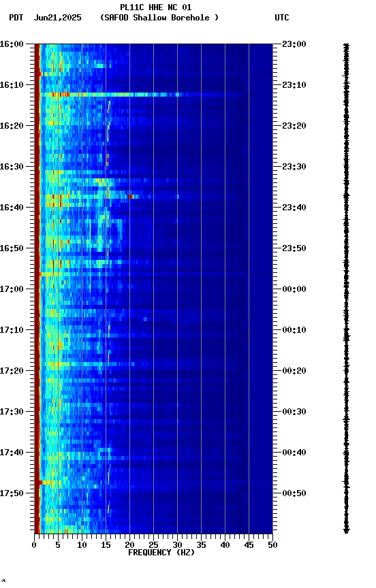Click the 30 Hz frequency tick label
This screenshot has width=376, height=588.
[177, 545]
